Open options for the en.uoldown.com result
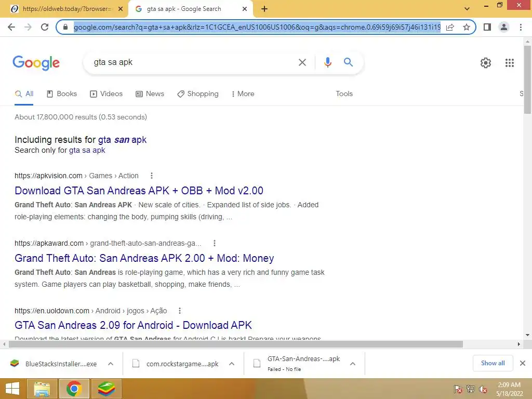 click(x=179, y=311)
